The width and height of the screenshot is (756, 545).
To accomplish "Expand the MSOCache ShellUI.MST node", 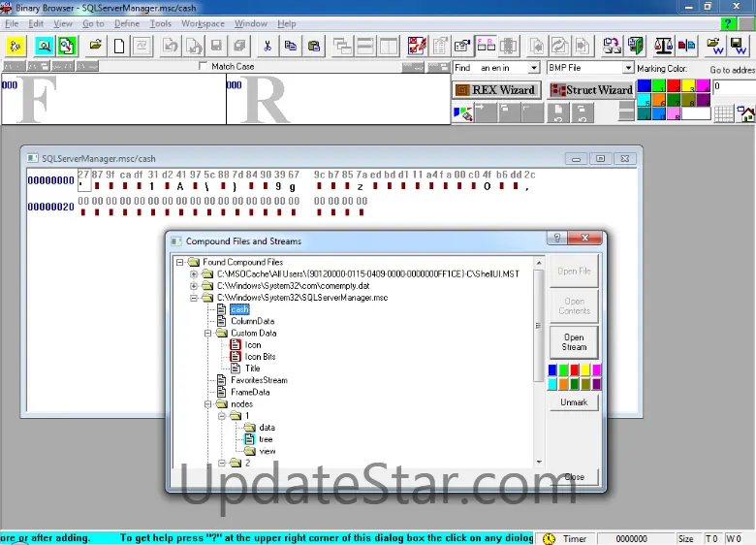I will click(194, 273).
